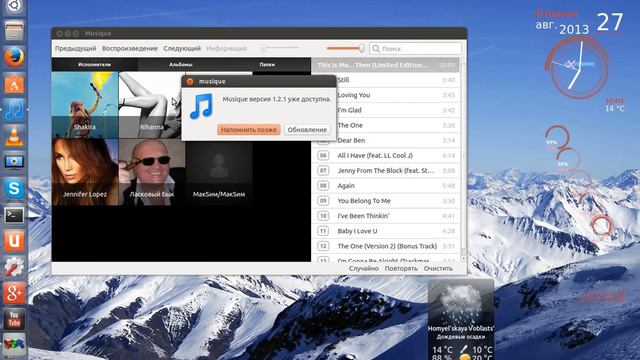Image resolution: width=640 pixels, height=360 pixels.
Task: Click the musical note icon in update dialog
Action: 201,106
